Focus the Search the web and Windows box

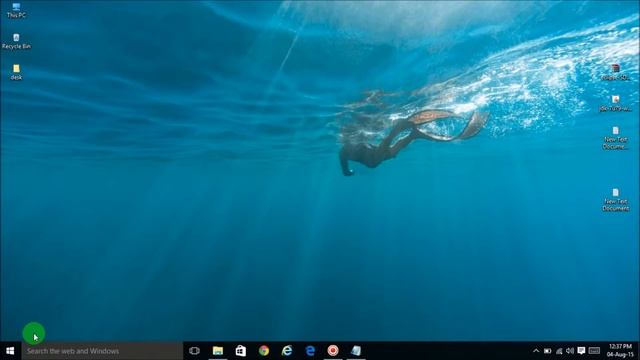coord(102,351)
